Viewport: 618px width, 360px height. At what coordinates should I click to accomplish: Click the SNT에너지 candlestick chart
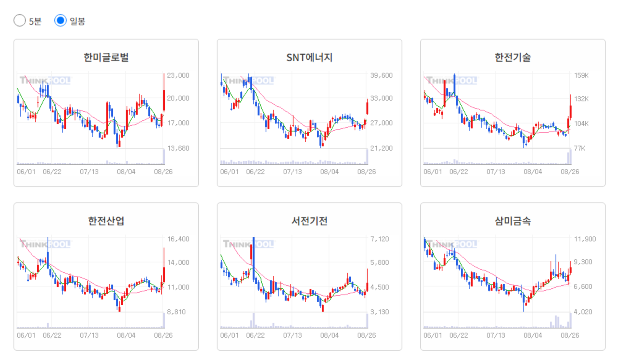point(294,110)
